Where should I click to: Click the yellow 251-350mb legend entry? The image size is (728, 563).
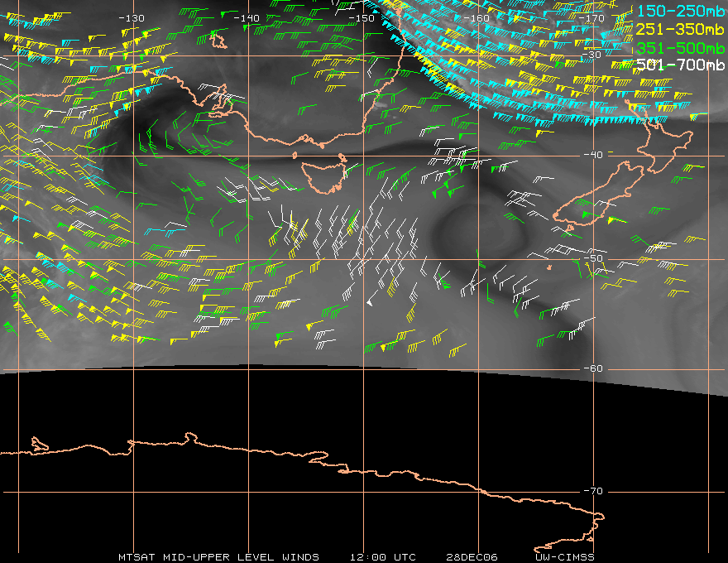click(680, 29)
